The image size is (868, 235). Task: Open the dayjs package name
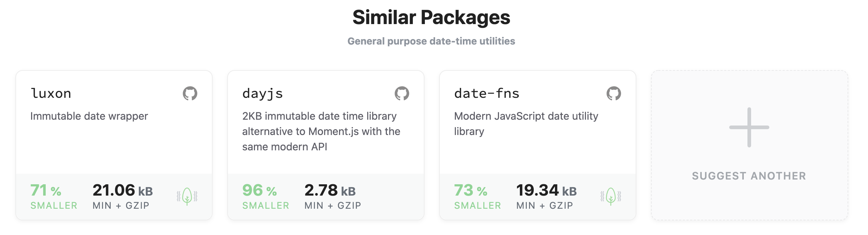coord(263,94)
